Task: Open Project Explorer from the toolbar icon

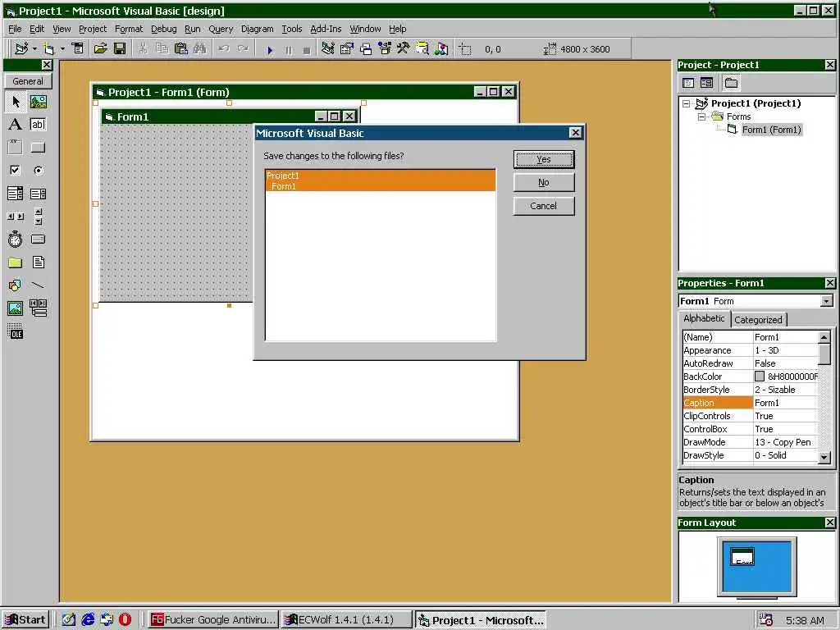Action: click(328, 48)
